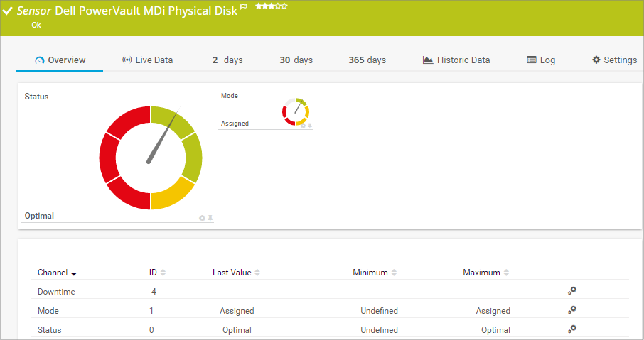
Task: Sort the table by Maximum column
Action: (485, 273)
